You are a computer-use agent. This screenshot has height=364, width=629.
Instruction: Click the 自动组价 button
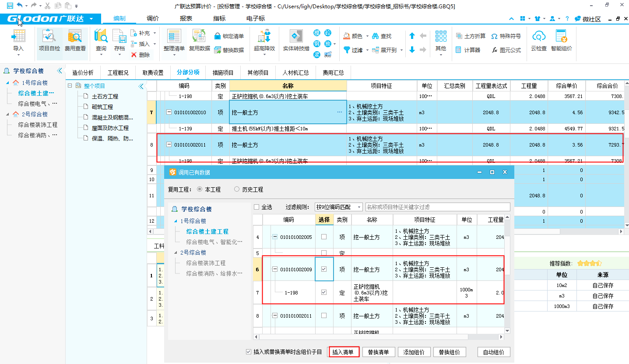[x=493, y=352]
